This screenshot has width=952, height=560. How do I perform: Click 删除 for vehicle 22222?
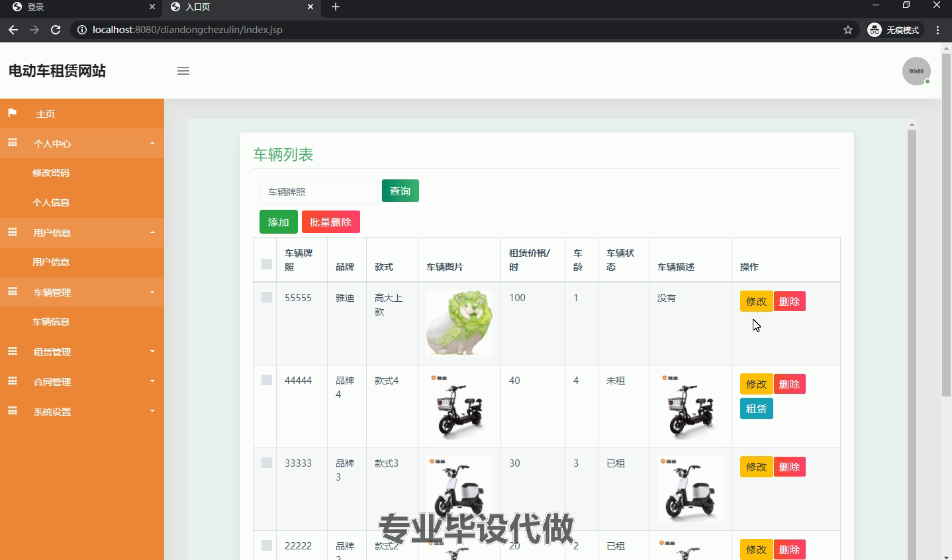click(x=790, y=549)
